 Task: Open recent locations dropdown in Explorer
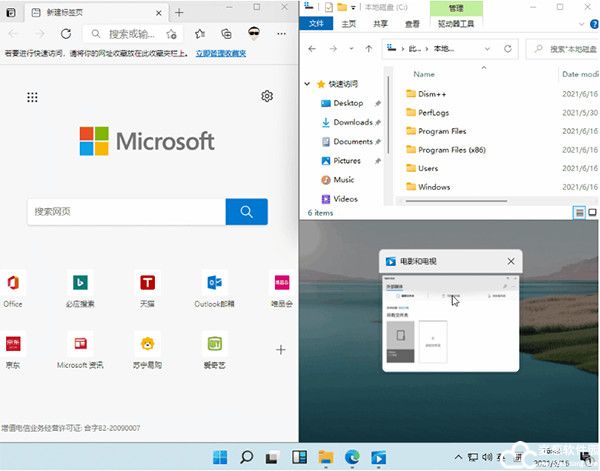click(x=351, y=49)
